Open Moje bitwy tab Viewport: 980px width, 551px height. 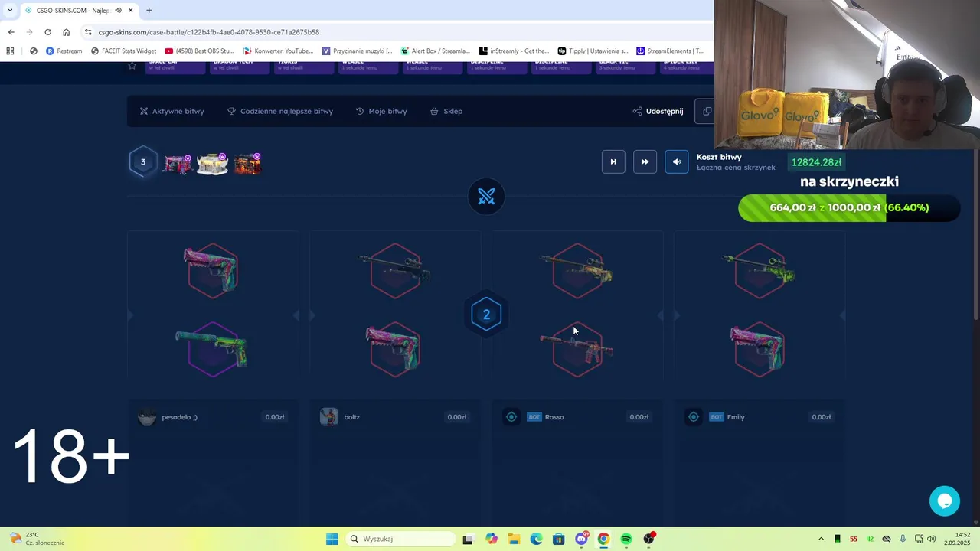point(381,111)
